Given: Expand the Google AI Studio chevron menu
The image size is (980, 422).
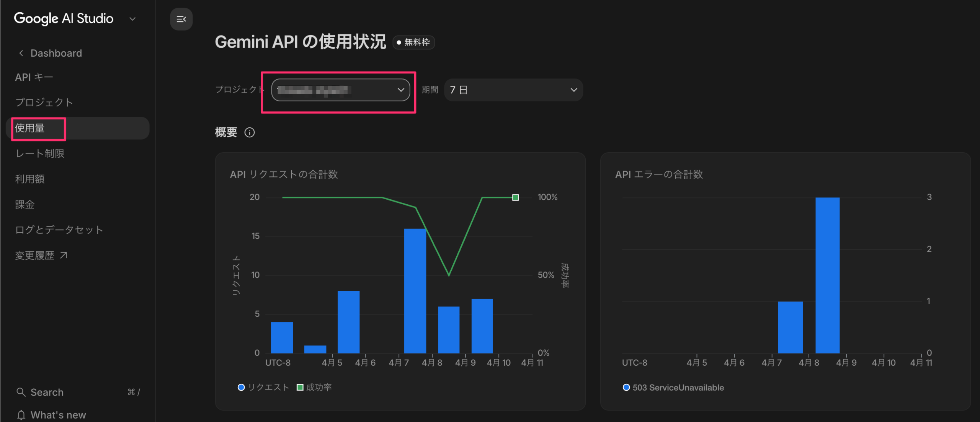Looking at the screenshot, I should (x=132, y=19).
